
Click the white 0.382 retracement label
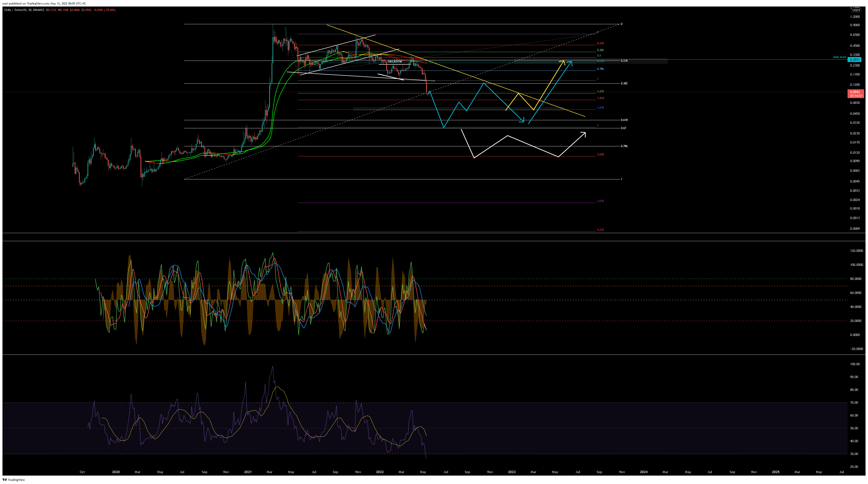pos(624,83)
